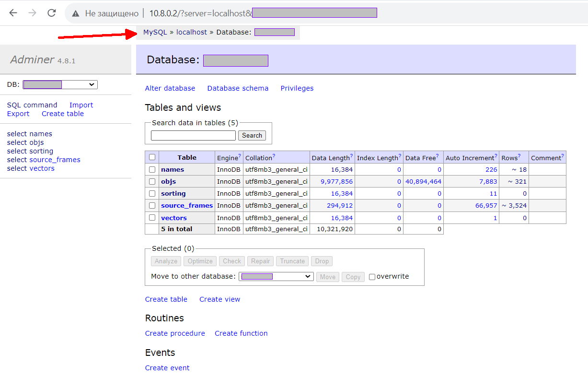Open Import in sidebar

point(81,105)
